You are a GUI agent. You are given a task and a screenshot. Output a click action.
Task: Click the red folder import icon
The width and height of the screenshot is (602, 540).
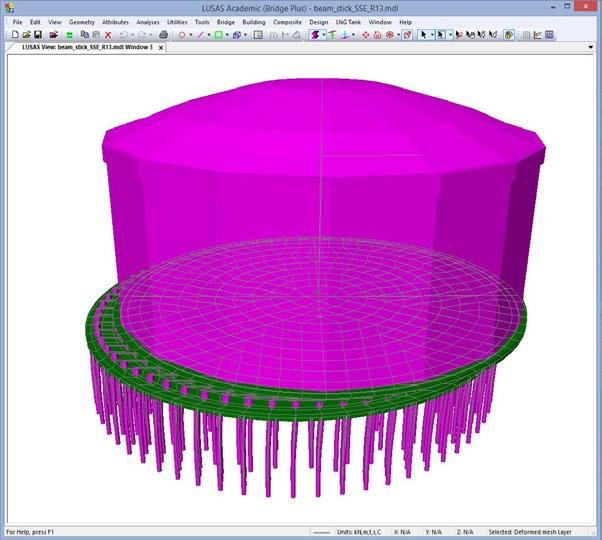54,35
